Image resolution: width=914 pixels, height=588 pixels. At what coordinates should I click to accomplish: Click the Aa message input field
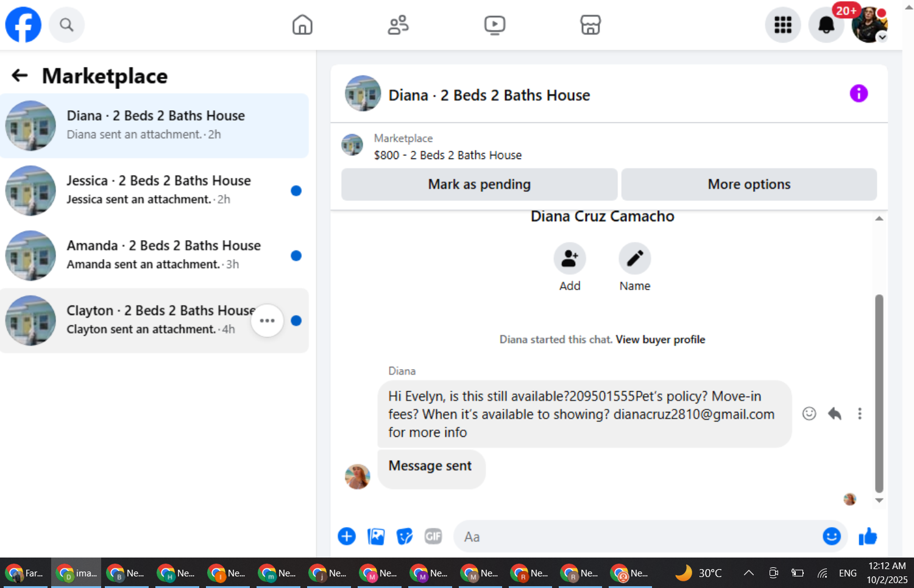(x=637, y=536)
